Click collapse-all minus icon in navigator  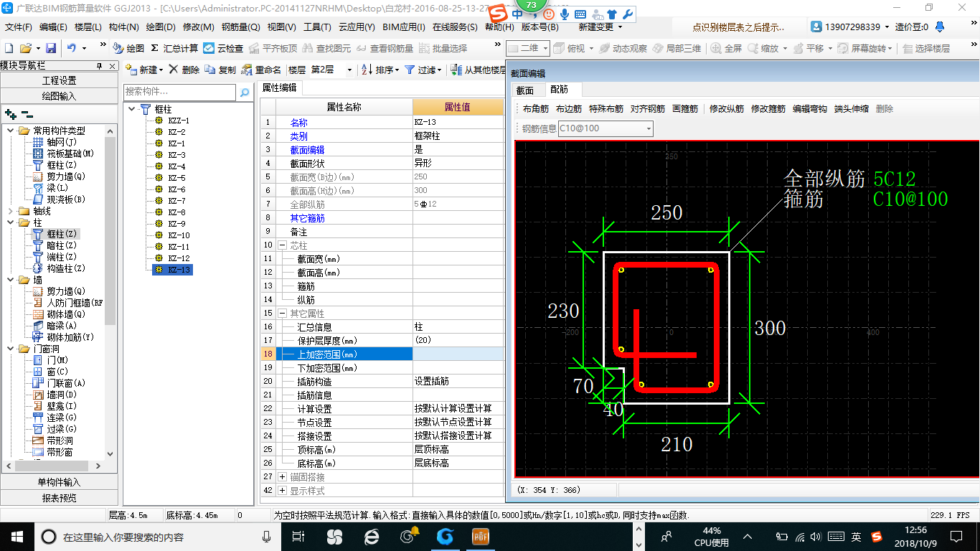27,113
